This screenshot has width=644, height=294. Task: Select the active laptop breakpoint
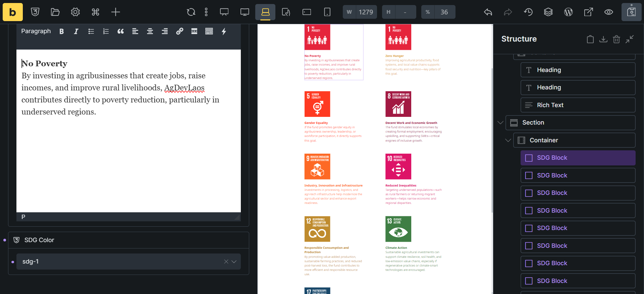pyautogui.click(x=265, y=12)
